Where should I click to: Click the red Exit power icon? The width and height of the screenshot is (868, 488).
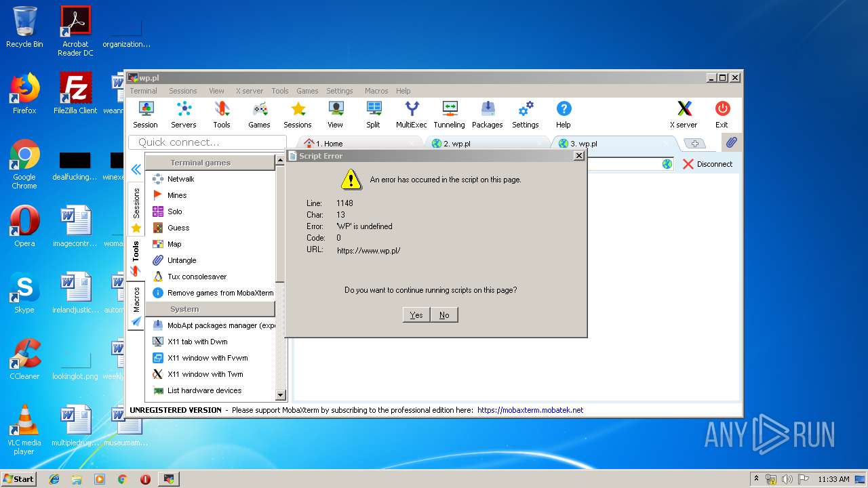coord(722,115)
